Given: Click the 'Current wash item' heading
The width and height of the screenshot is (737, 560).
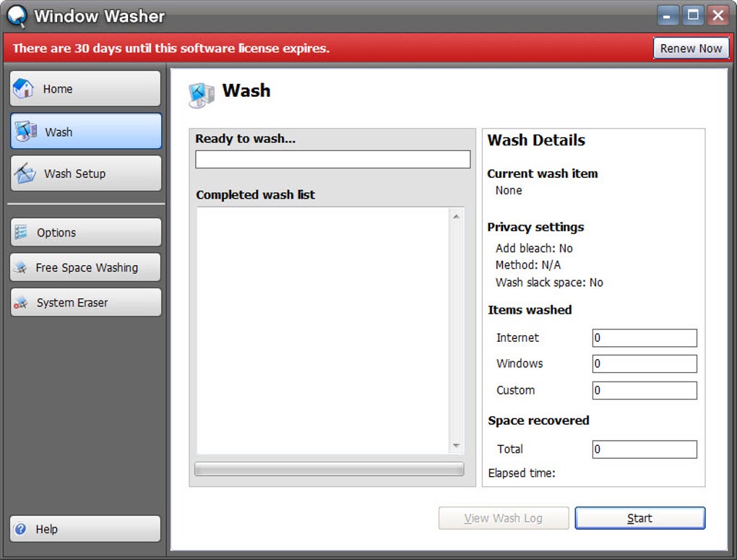Looking at the screenshot, I should (x=543, y=173).
